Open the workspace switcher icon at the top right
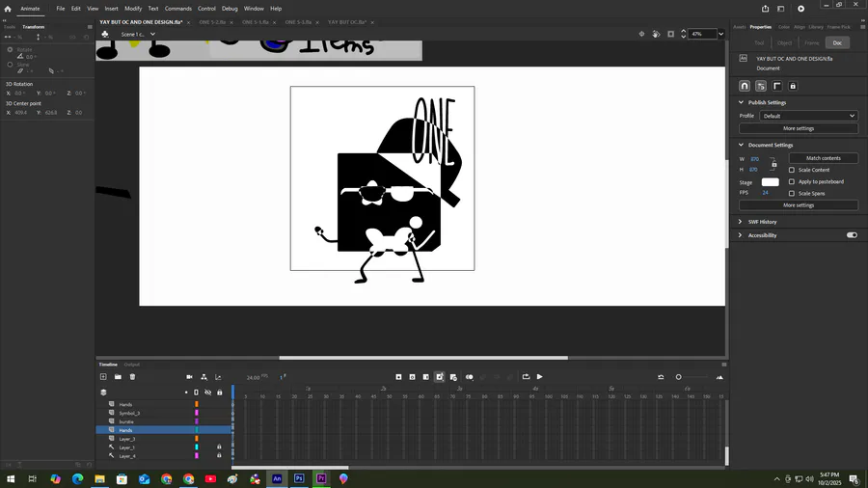The image size is (868, 488). pyautogui.click(x=781, y=9)
